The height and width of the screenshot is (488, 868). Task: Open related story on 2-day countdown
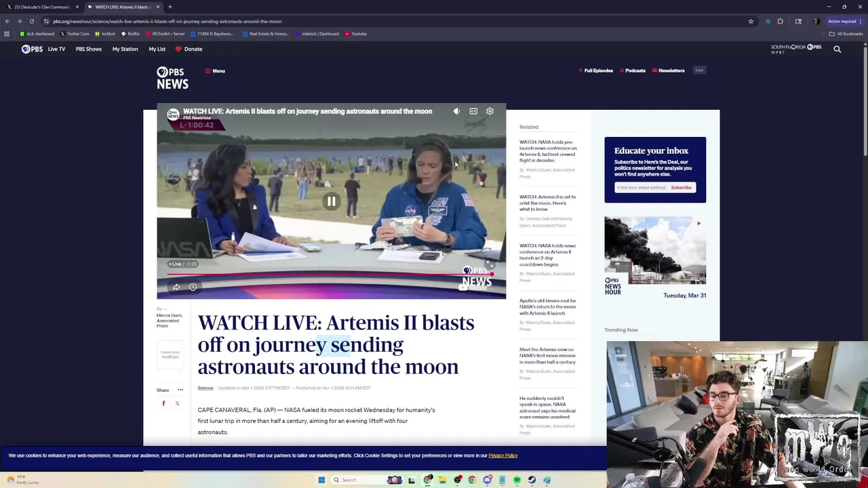click(547, 255)
